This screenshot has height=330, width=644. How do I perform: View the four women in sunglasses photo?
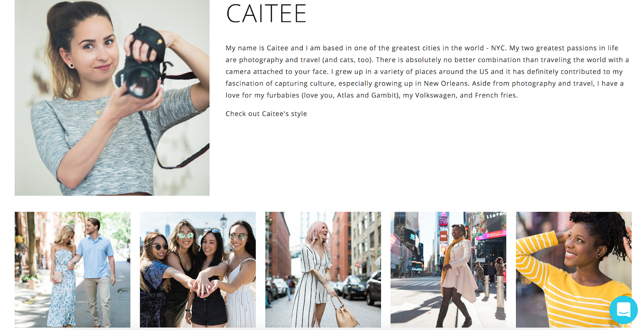198,270
